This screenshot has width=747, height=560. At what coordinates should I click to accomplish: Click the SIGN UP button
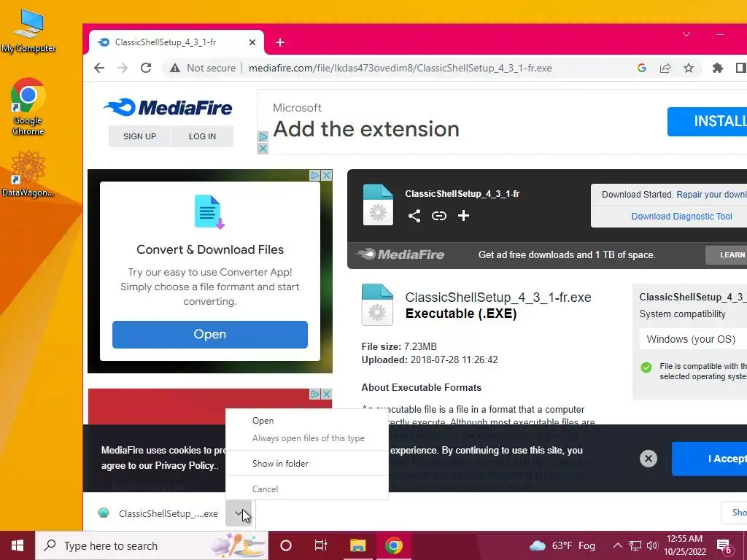click(139, 136)
